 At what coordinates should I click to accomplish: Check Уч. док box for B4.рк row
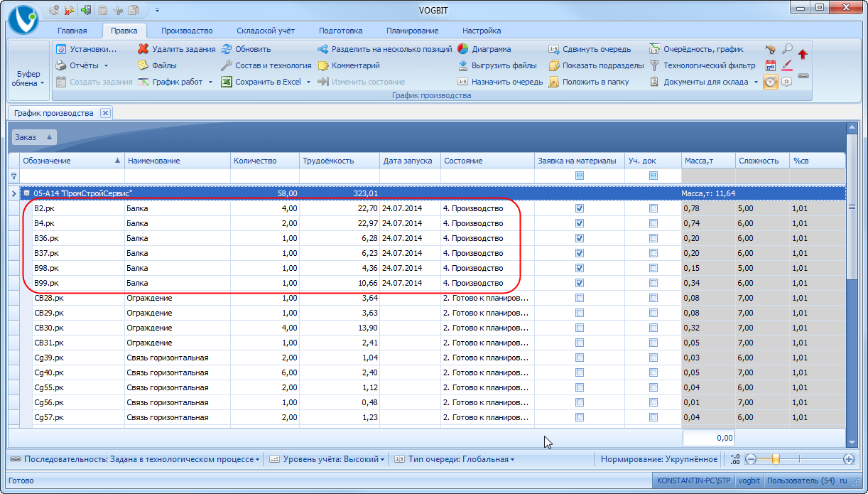pyautogui.click(x=653, y=223)
